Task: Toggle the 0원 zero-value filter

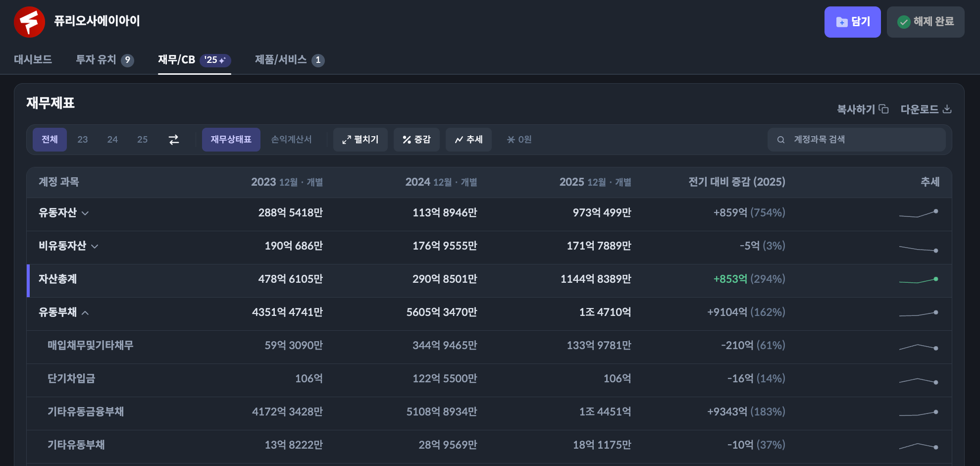Action: [x=519, y=140]
